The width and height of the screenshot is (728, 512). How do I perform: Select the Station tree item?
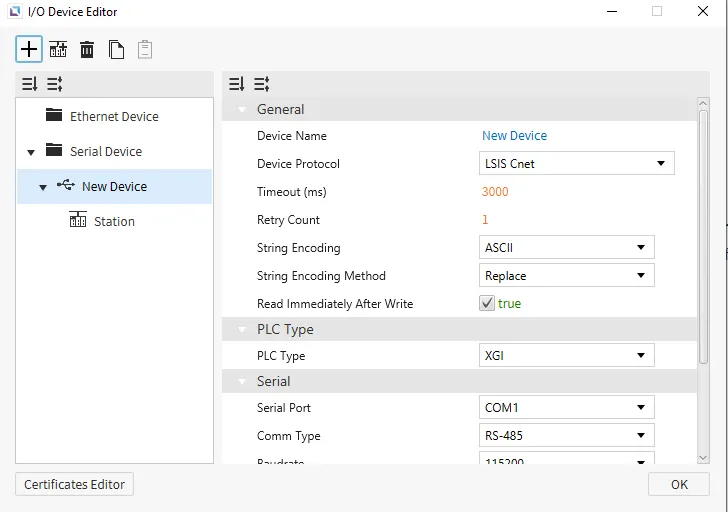[x=113, y=221]
